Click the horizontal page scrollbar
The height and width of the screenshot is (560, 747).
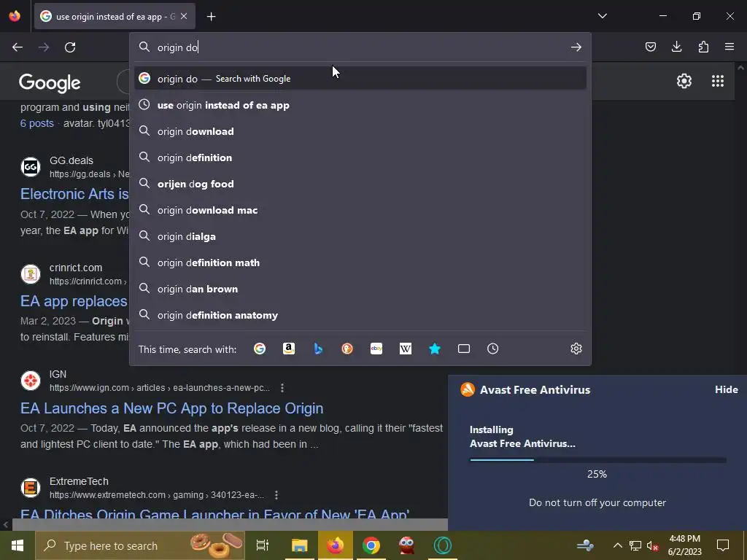pyautogui.click(x=230, y=525)
